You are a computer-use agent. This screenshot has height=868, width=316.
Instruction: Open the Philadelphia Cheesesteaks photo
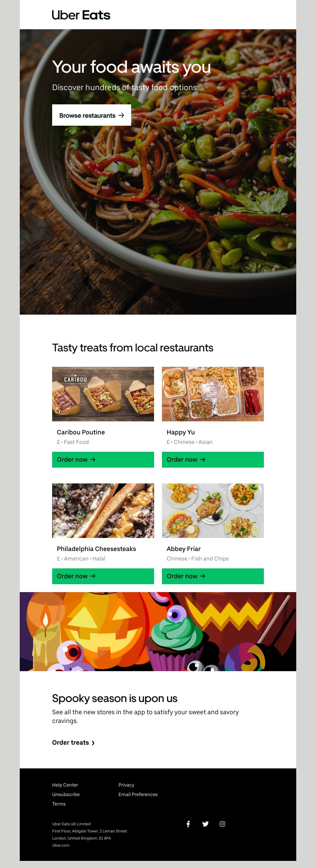point(103,511)
